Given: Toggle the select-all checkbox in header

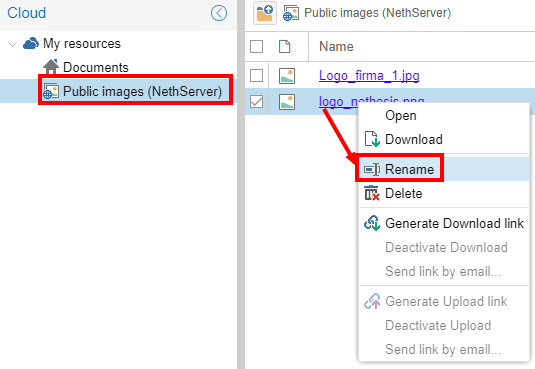Looking at the screenshot, I should (256, 46).
